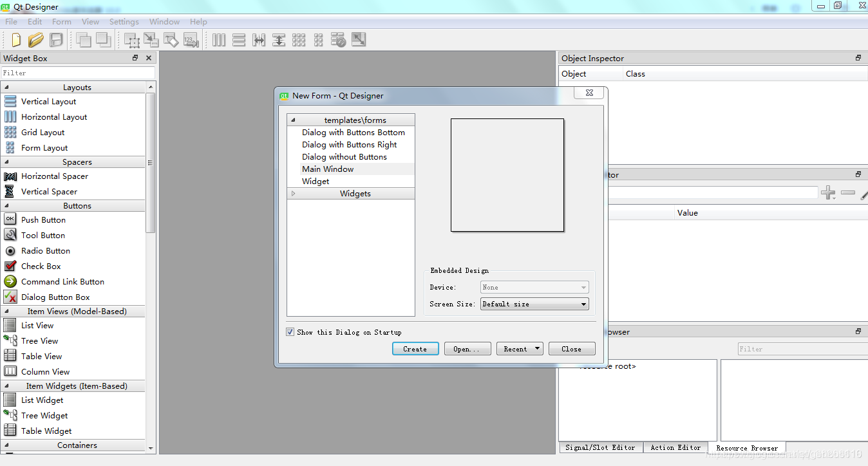Click the Create button in dialog
The height and width of the screenshot is (466, 868).
point(415,349)
